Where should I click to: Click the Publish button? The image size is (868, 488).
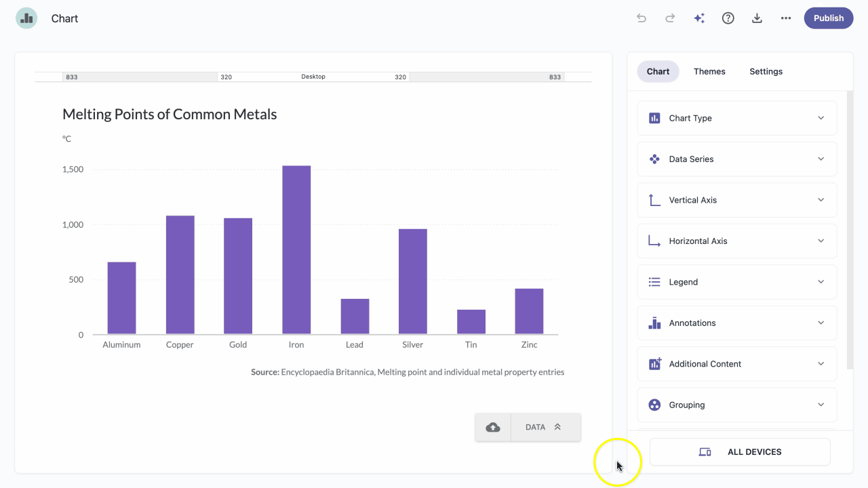[x=829, y=18]
